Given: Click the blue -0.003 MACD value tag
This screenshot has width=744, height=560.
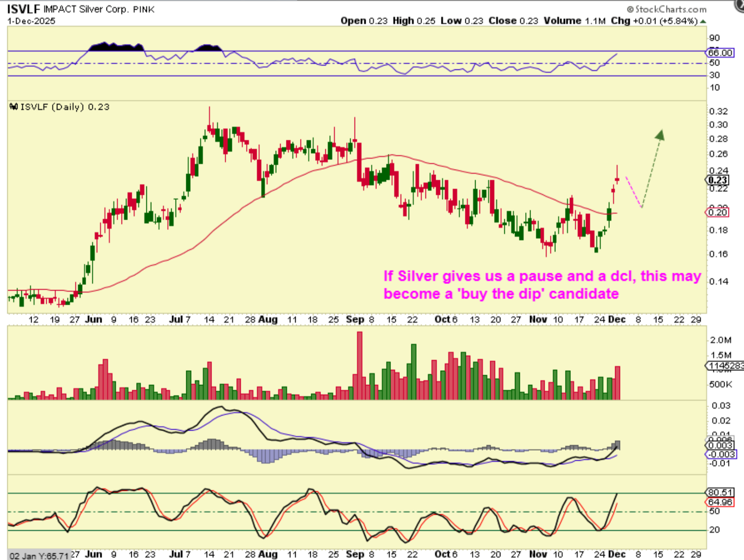Looking at the screenshot, I should point(721,454).
